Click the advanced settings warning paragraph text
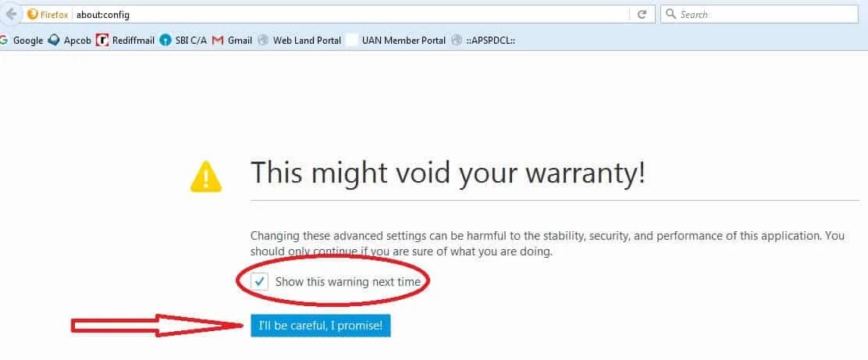The height and width of the screenshot is (360, 868). [x=547, y=244]
